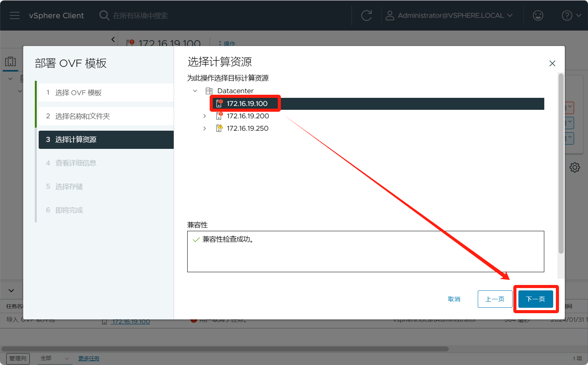Open the vSphere Client hamburger menu

[x=15, y=15]
